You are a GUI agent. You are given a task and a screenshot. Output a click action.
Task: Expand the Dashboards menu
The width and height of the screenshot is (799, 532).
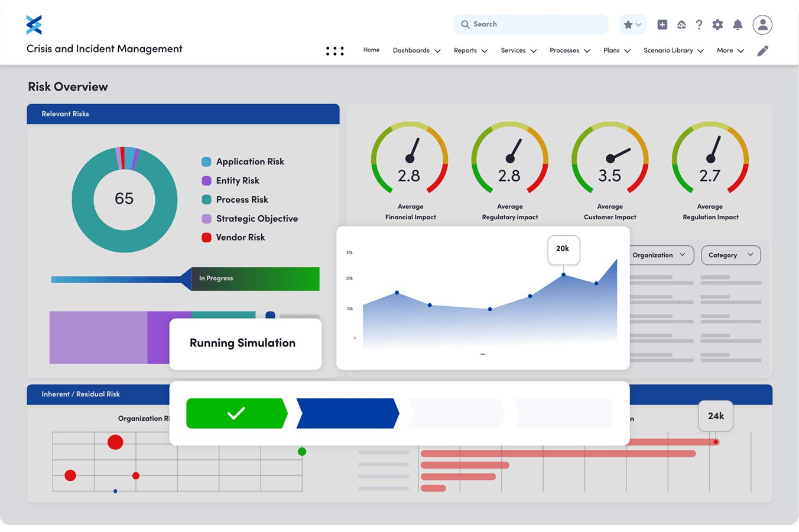pos(417,50)
